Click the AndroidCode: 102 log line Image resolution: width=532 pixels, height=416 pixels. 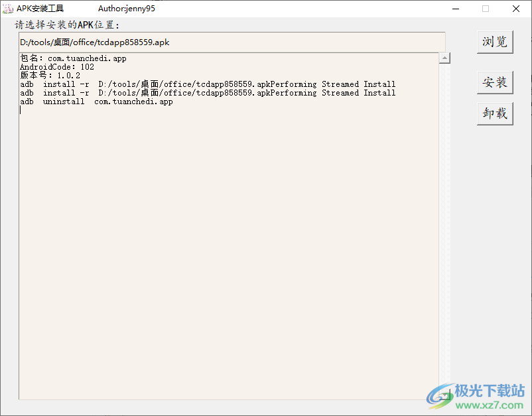click(x=57, y=67)
